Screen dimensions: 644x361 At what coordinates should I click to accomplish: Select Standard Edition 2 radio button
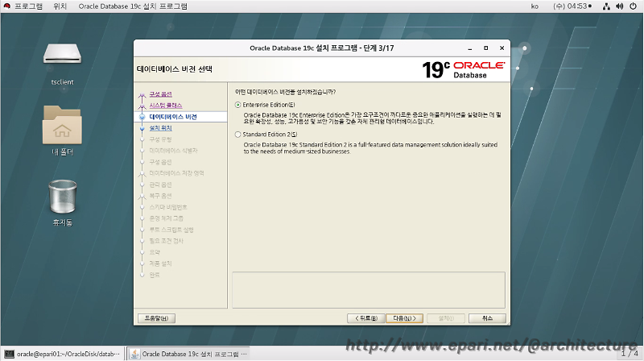(237, 135)
